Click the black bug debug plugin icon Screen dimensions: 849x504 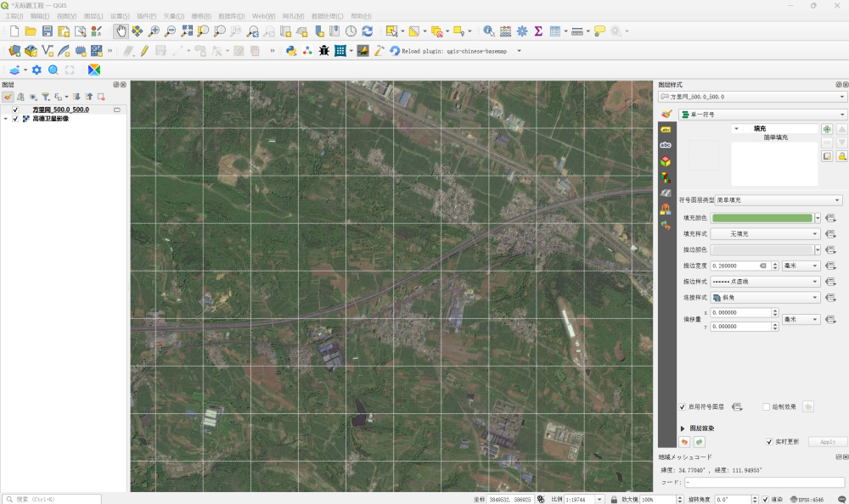323,51
